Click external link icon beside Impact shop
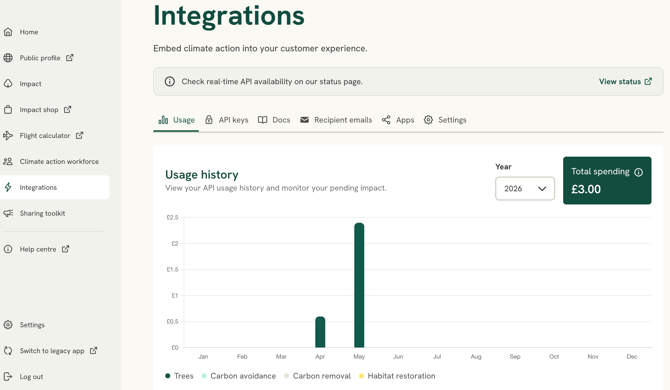The image size is (670, 390). pyautogui.click(x=68, y=110)
